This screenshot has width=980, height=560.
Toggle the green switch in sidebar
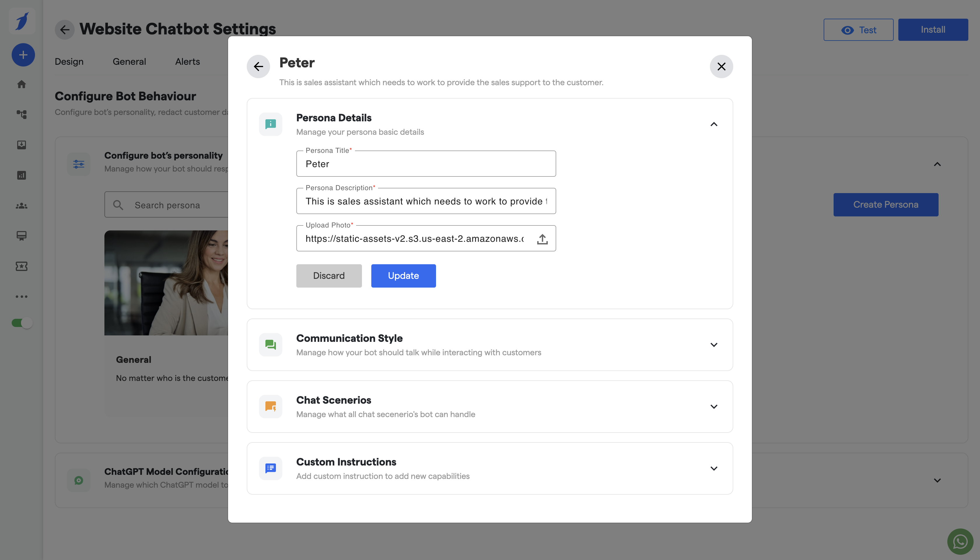pos(22,323)
